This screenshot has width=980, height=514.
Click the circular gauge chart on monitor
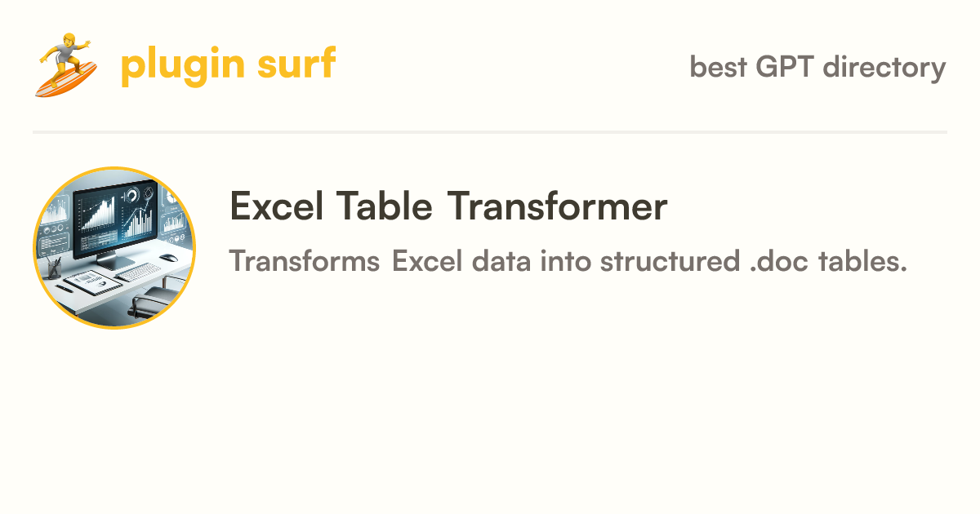point(131,197)
